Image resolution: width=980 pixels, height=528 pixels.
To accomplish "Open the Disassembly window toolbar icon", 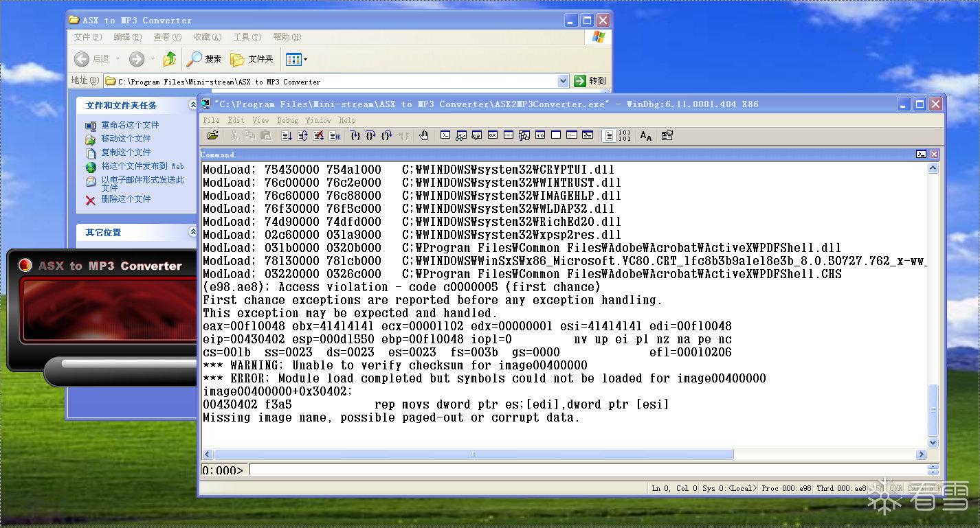I will [x=539, y=135].
